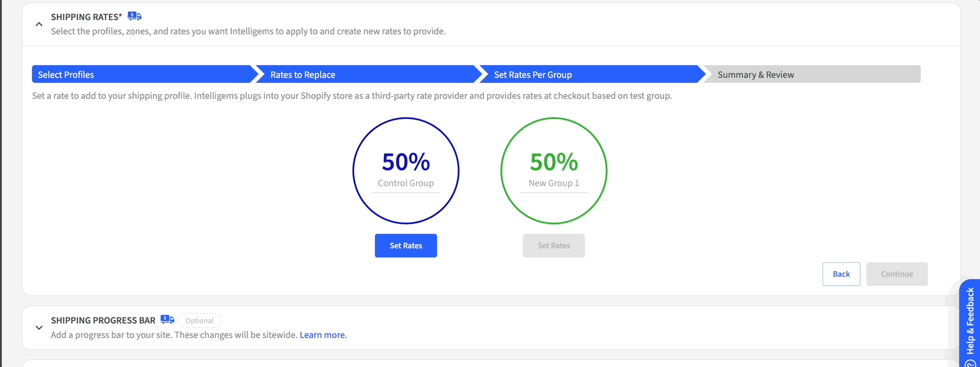Screen dimensions: 980x367
Task: Edit the Control Group name field
Action: point(406,183)
